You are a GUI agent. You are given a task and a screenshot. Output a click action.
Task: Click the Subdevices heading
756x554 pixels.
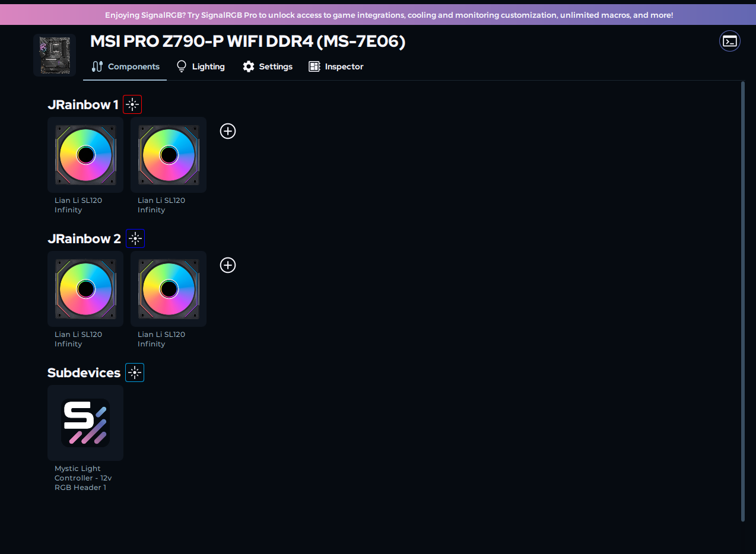tap(84, 373)
